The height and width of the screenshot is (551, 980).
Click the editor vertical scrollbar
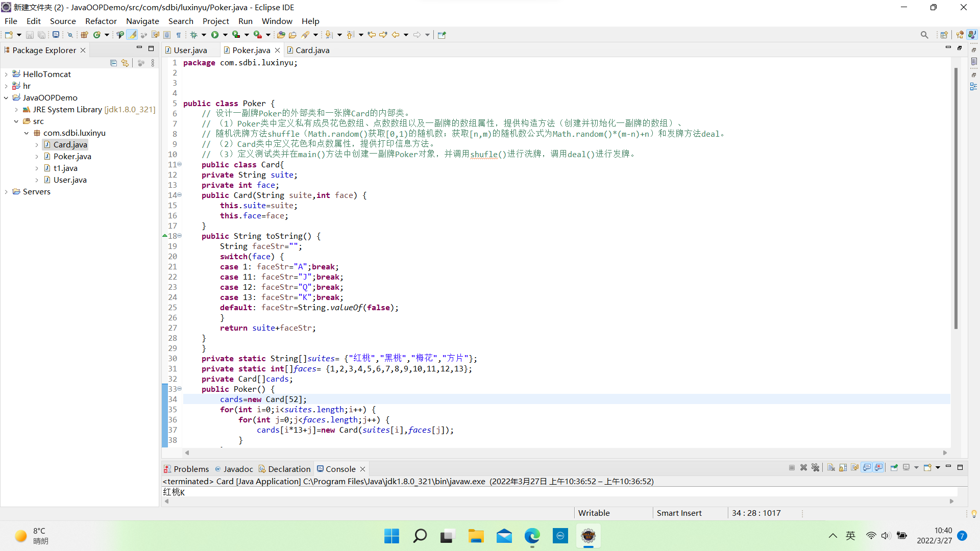click(x=955, y=199)
